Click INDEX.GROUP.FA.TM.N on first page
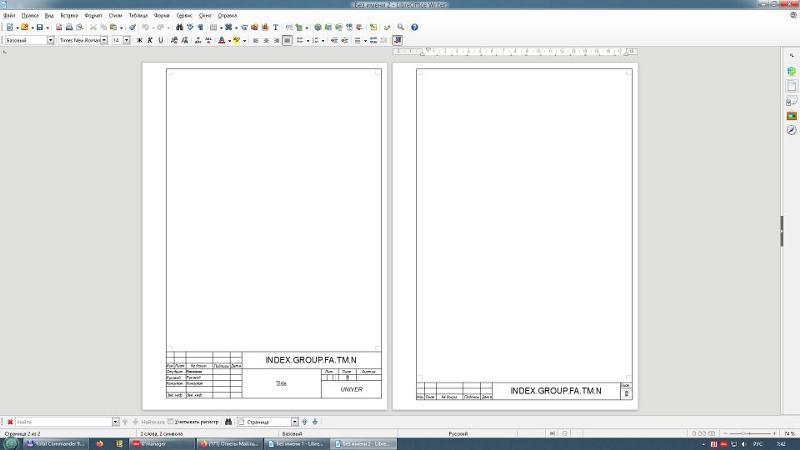 tap(311, 360)
